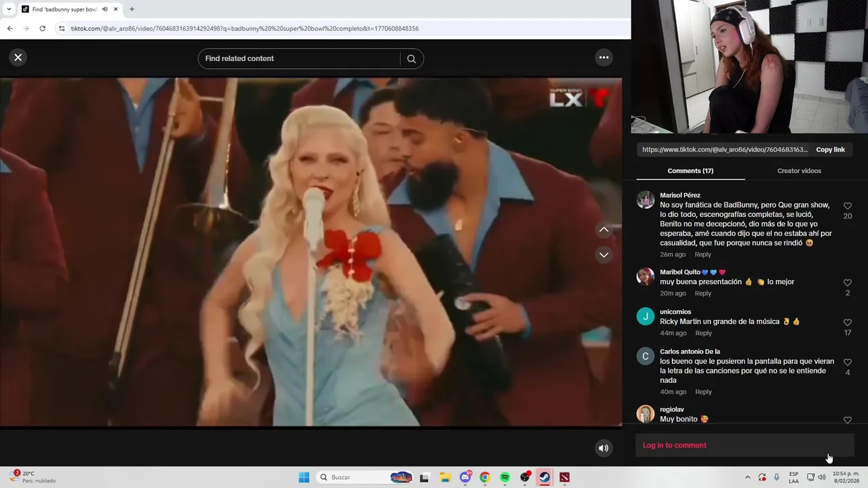Click Log in to comment
868x488 pixels.
tap(674, 445)
